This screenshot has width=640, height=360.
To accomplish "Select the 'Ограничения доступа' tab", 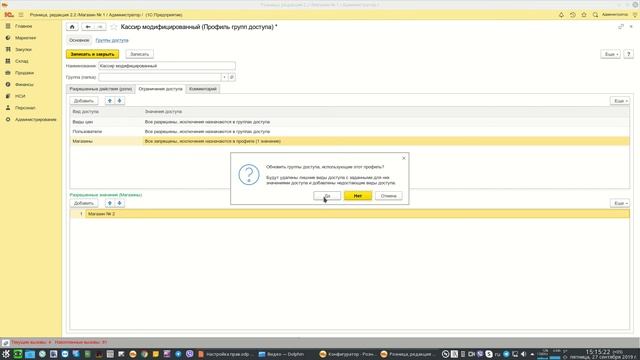I will tap(160, 89).
